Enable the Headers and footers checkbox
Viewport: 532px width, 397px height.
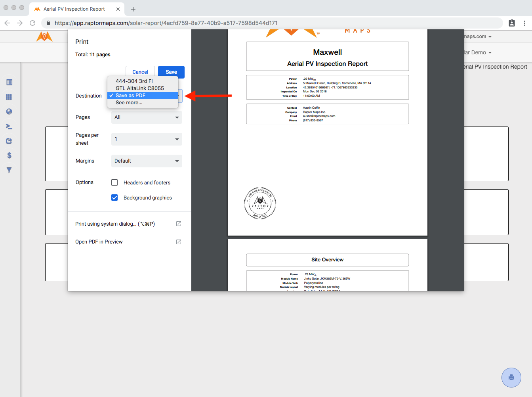click(x=114, y=182)
